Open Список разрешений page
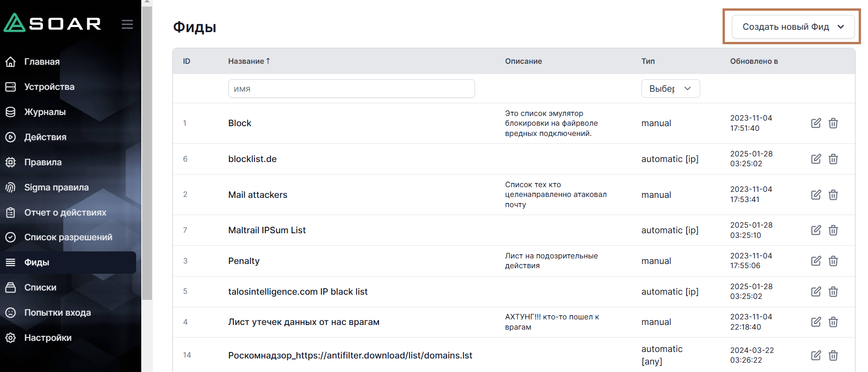868x372 pixels. (x=68, y=237)
